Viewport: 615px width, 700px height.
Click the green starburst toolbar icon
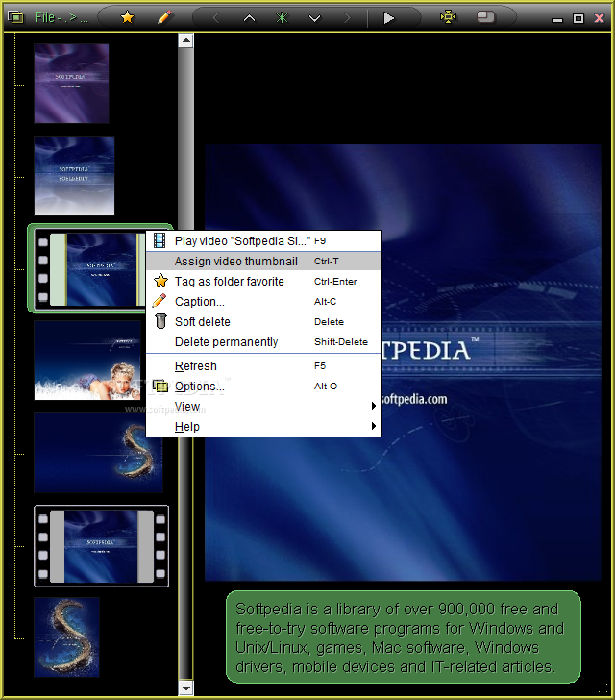283,18
